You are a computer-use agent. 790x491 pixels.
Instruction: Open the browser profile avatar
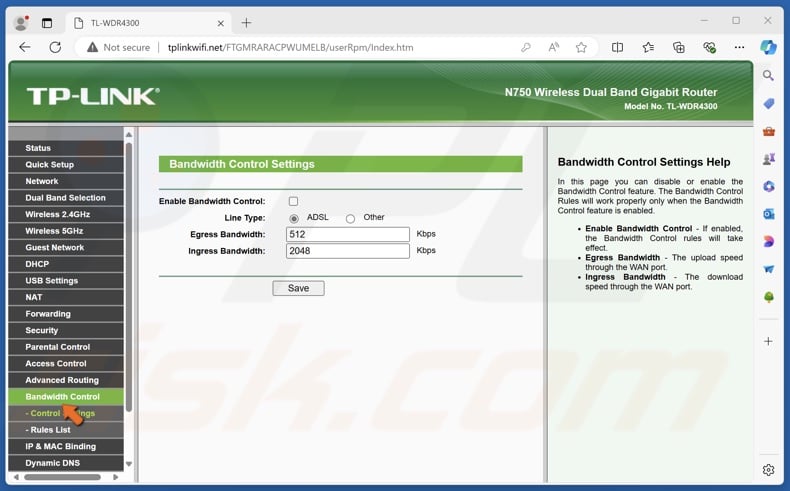pos(21,23)
